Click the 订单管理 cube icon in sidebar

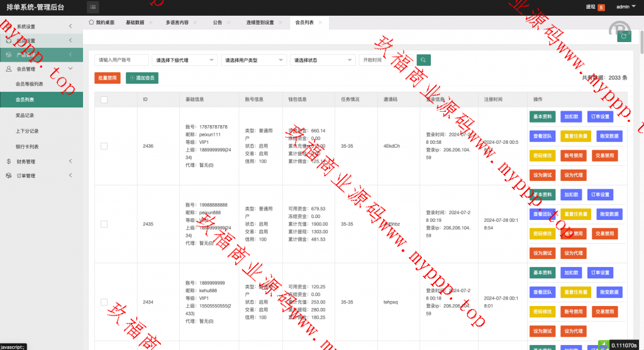(x=9, y=175)
